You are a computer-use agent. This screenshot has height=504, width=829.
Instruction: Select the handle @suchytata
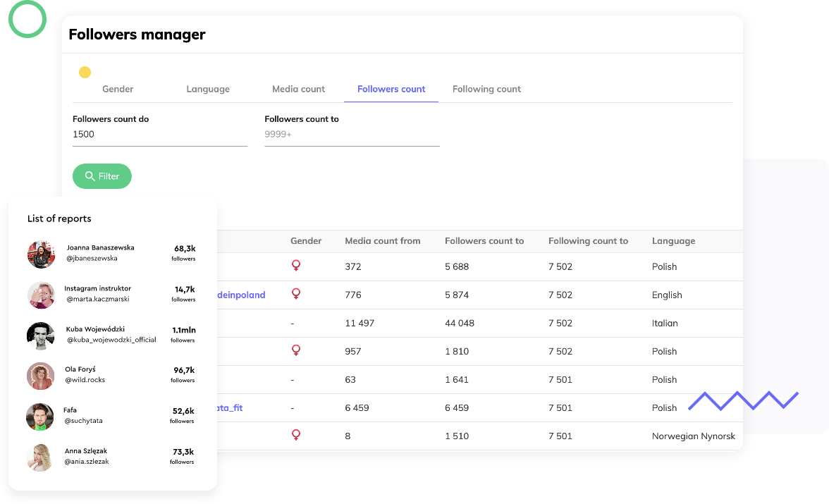[83, 420]
